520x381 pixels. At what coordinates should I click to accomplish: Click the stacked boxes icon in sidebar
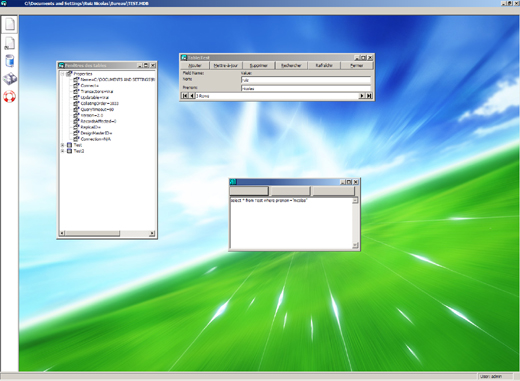[x=10, y=79]
